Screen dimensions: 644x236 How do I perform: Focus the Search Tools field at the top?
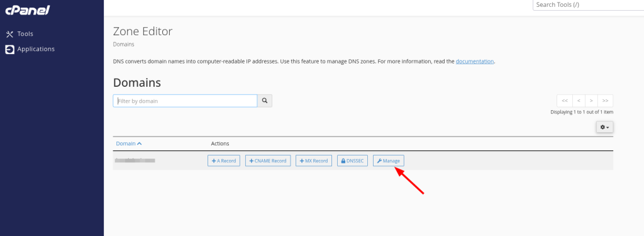[588, 5]
